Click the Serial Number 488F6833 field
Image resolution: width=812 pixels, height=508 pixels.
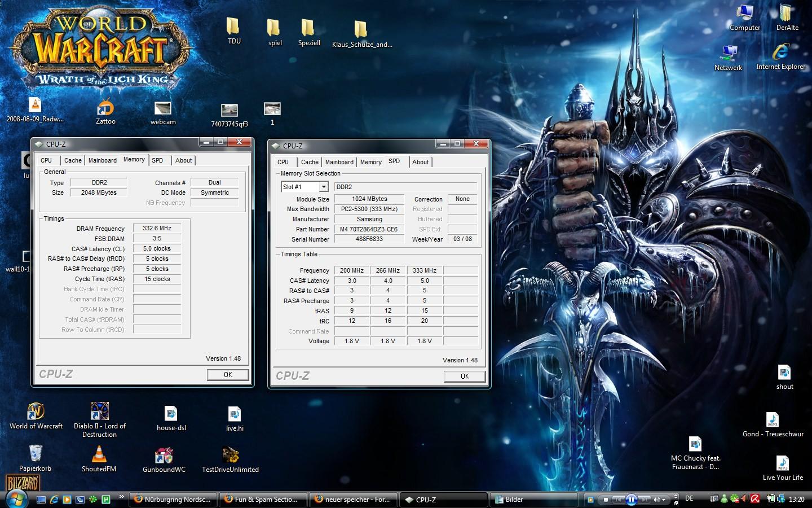369,239
